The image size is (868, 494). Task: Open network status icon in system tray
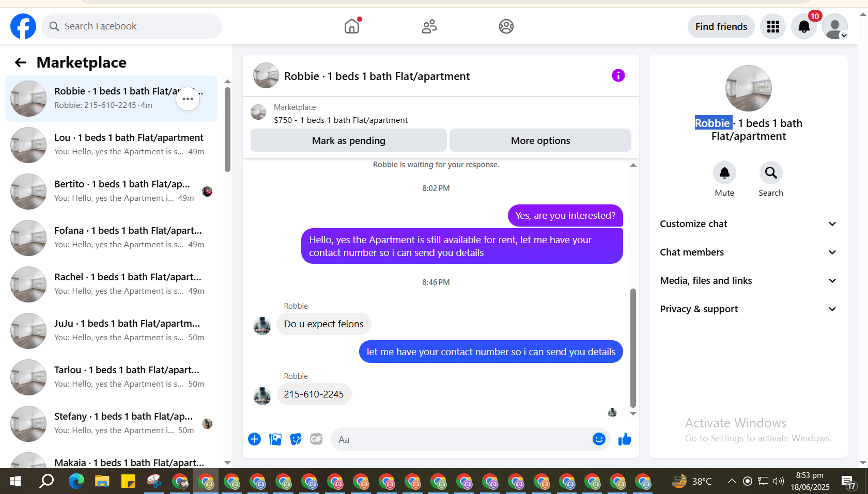tap(763, 482)
